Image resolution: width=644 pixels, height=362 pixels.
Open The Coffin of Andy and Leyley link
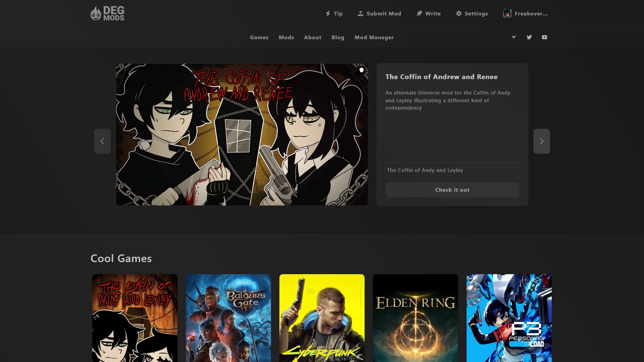click(425, 170)
